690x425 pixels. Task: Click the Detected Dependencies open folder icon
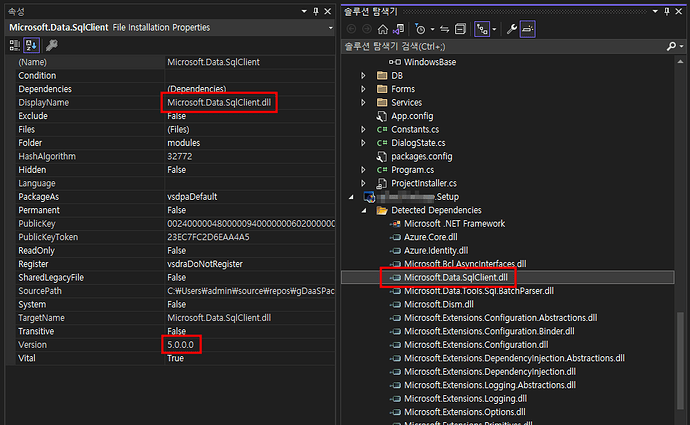[382, 211]
